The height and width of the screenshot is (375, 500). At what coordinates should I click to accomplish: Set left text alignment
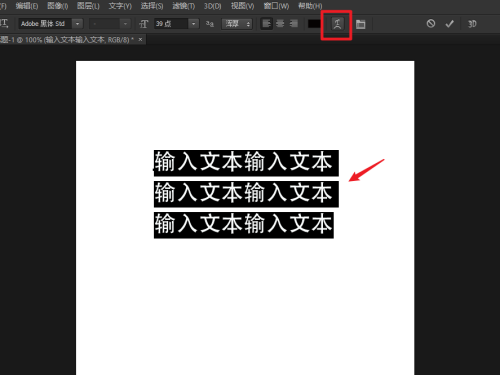click(266, 24)
